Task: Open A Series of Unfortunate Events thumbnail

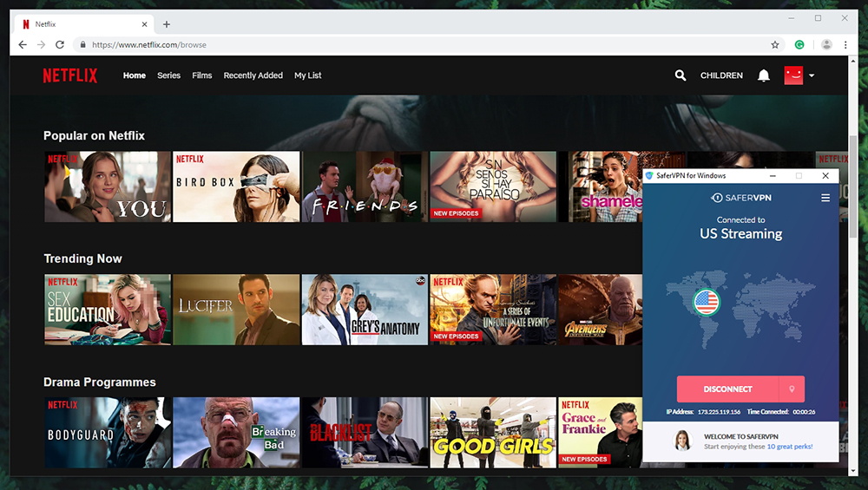Action: click(x=493, y=310)
